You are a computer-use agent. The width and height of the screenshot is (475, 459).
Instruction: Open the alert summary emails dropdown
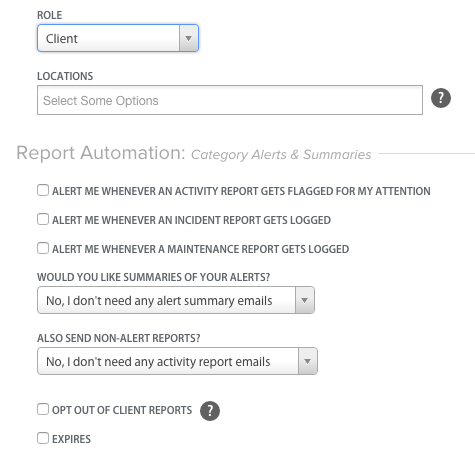(x=176, y=300)
